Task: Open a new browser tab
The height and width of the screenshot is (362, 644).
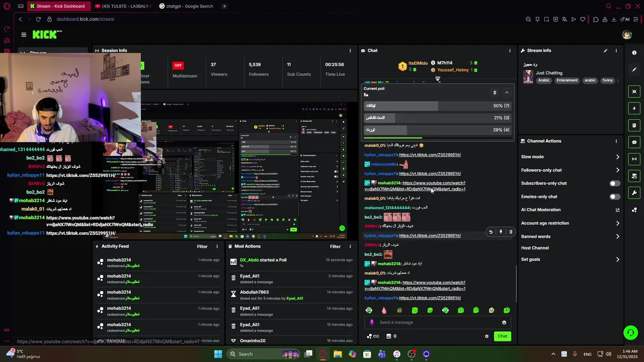Action: tap(224, 6)
